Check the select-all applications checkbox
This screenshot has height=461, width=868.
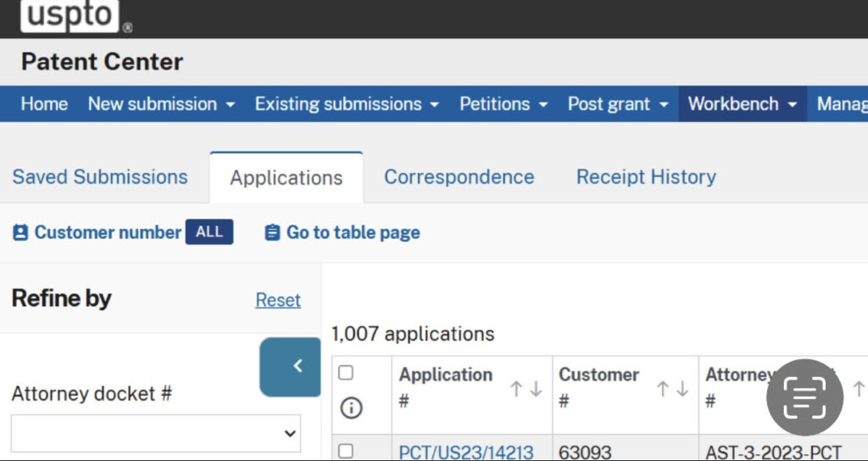click(x=346, y=373)
